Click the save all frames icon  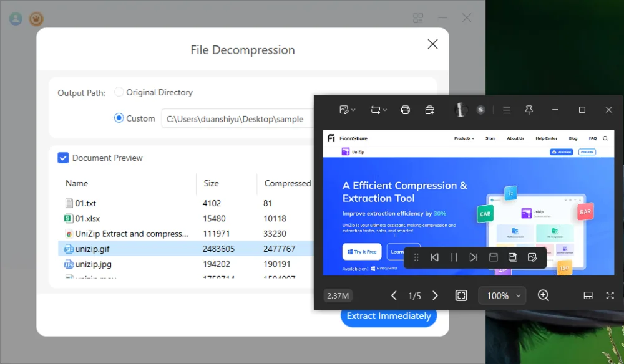[512, 257]
